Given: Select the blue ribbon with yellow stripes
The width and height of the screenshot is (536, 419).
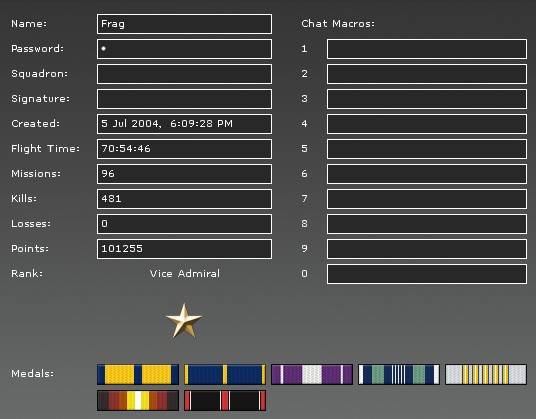Looking at the screenshot, I should pyautogui.click(x=225, y=374).
